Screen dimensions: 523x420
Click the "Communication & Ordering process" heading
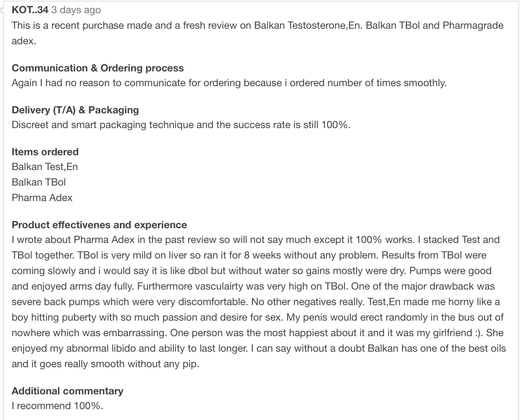(98, 68)
